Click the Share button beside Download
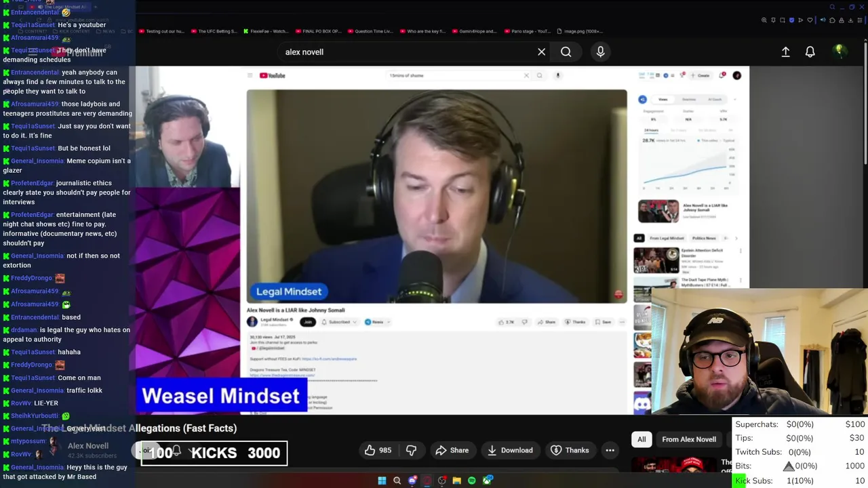The width and height of the screenshot is (868, 488). 452,450
